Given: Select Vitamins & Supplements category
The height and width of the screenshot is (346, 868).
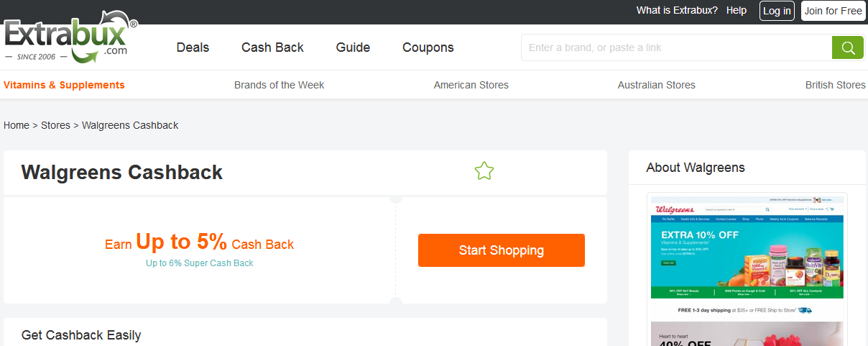Looking at the screenshot, I should click(x=64, y=85).
